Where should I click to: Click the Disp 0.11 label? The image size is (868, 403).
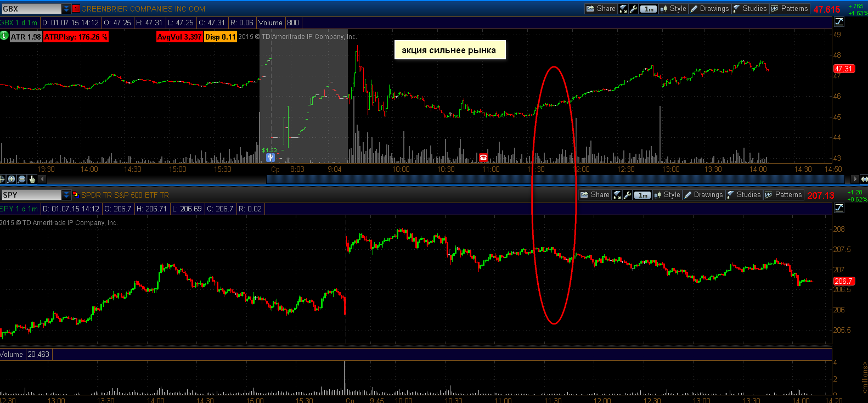point(221,37)
